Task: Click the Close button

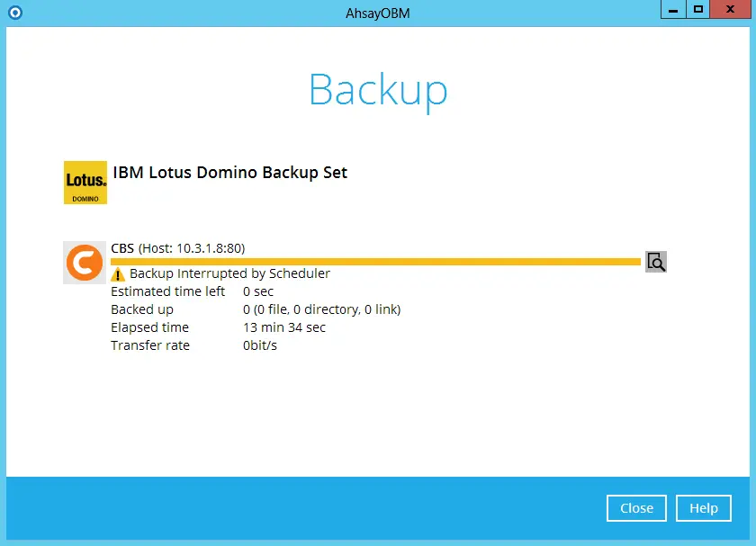Action: click(636, 508)
